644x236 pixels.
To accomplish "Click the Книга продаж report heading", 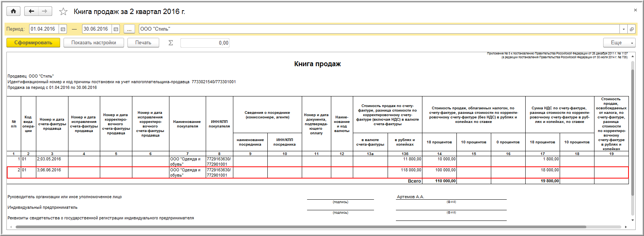I will coord(318,64).
